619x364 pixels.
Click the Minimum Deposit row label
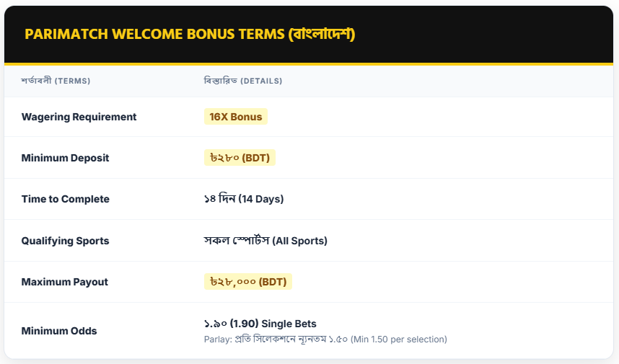tap(65, 158)
